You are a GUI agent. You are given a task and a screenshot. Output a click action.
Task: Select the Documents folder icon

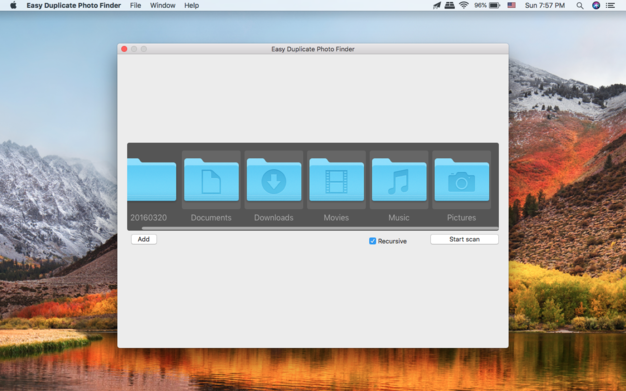211,180
